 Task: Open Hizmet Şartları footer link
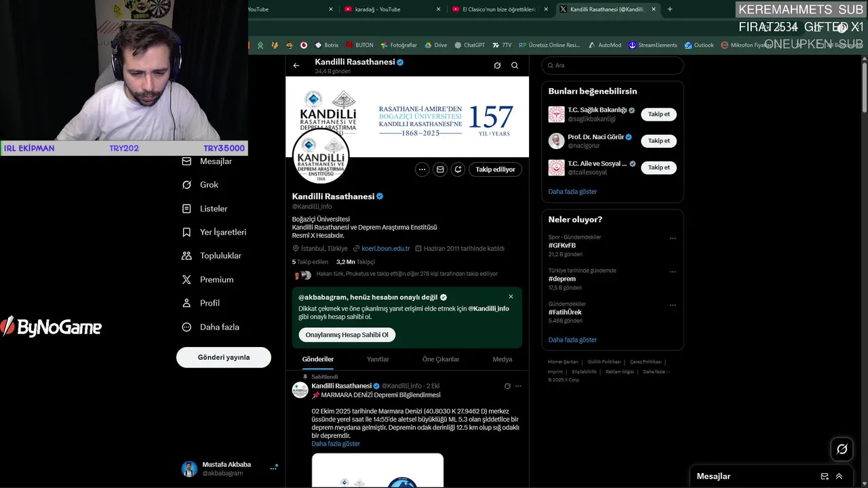[564, 362]
